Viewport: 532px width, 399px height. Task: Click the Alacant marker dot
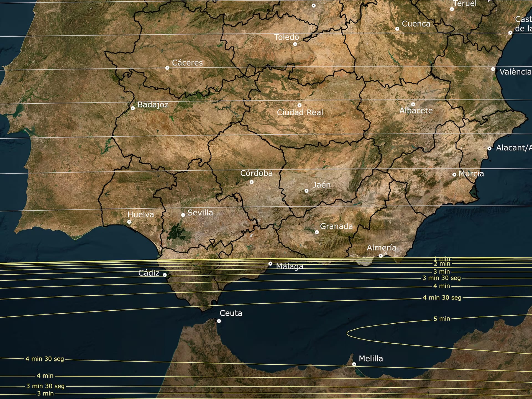[490, 149]
